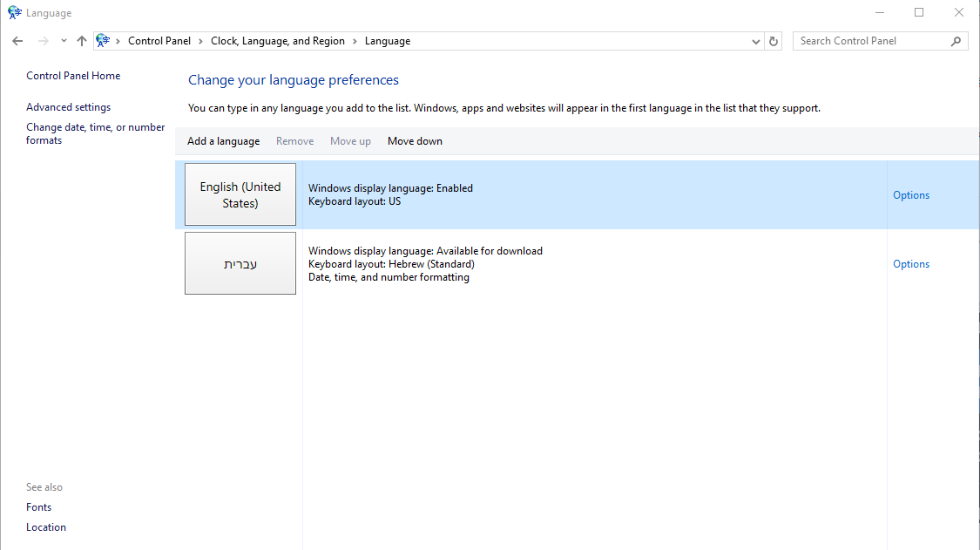
Task: Click the search magnifier icon
Action: click(x=956, y=41)
